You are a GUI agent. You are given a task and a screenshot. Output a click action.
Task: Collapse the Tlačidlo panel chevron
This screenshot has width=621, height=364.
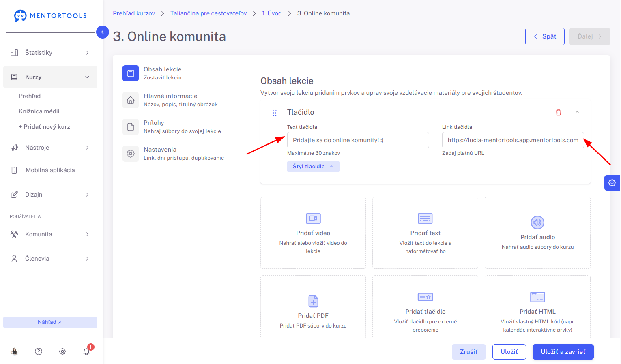[x=577, y=112]
